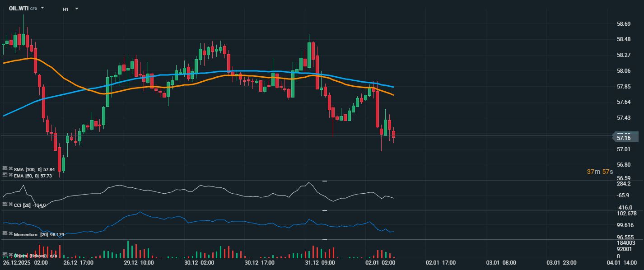Remove the Objem volume indicator
The width and height of the screenshot is (644, 270).
click(10, 255)
